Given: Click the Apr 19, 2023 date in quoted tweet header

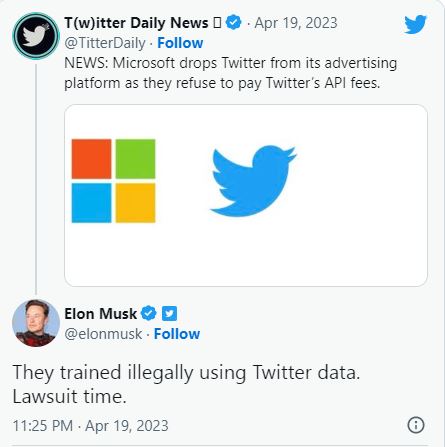Looking at the screenshot, I should (296, 23).
